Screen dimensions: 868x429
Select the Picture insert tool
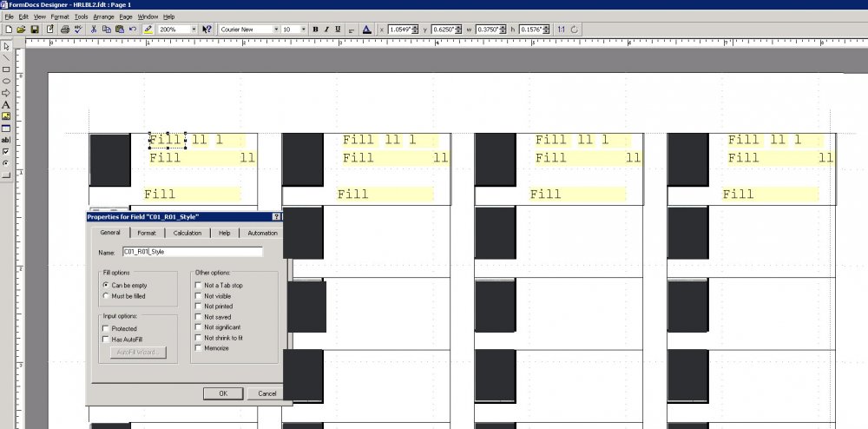pos(6,116)
